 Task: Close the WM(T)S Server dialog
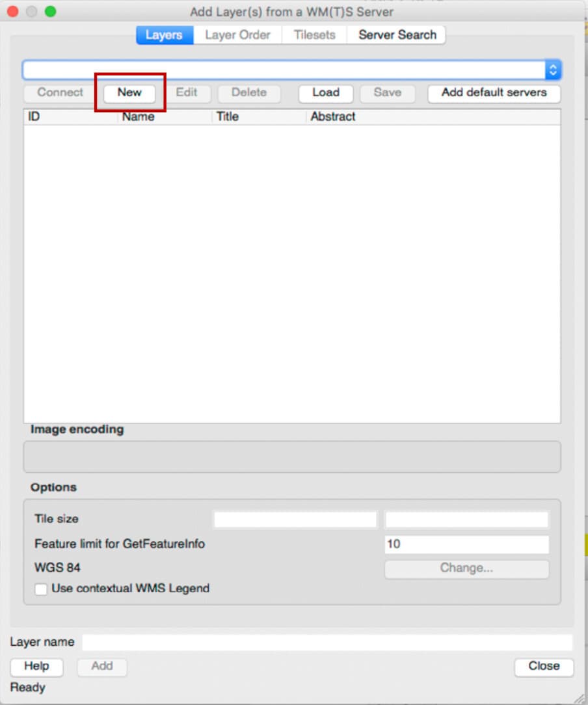(543, 667)
